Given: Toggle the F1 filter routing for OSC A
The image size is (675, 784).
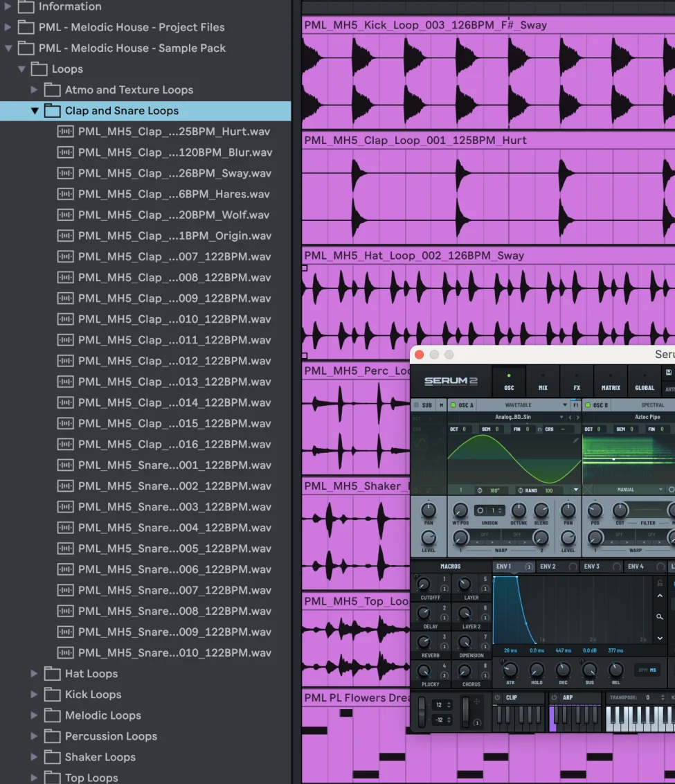Looking at the screenshot, I should 575,405.
